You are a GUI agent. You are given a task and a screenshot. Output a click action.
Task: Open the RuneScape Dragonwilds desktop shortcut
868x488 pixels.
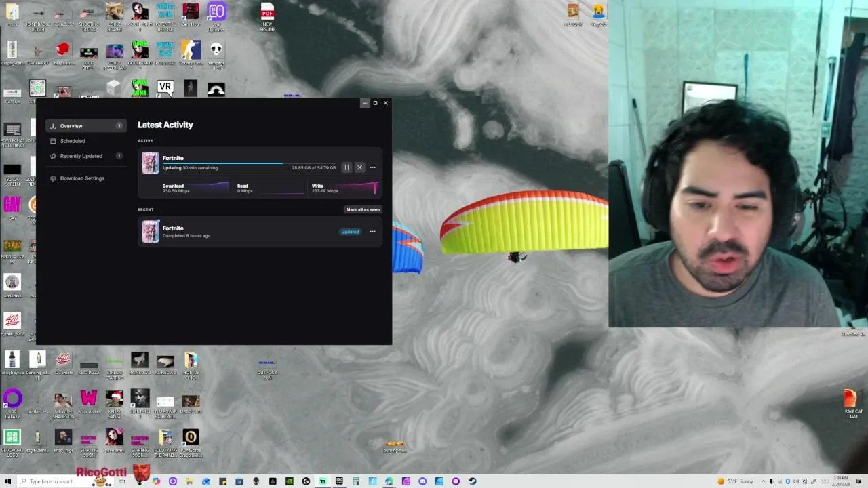191,443
